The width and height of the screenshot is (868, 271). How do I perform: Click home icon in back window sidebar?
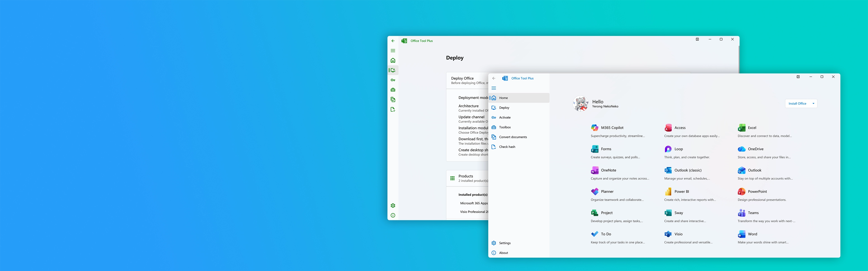point(393,60)
